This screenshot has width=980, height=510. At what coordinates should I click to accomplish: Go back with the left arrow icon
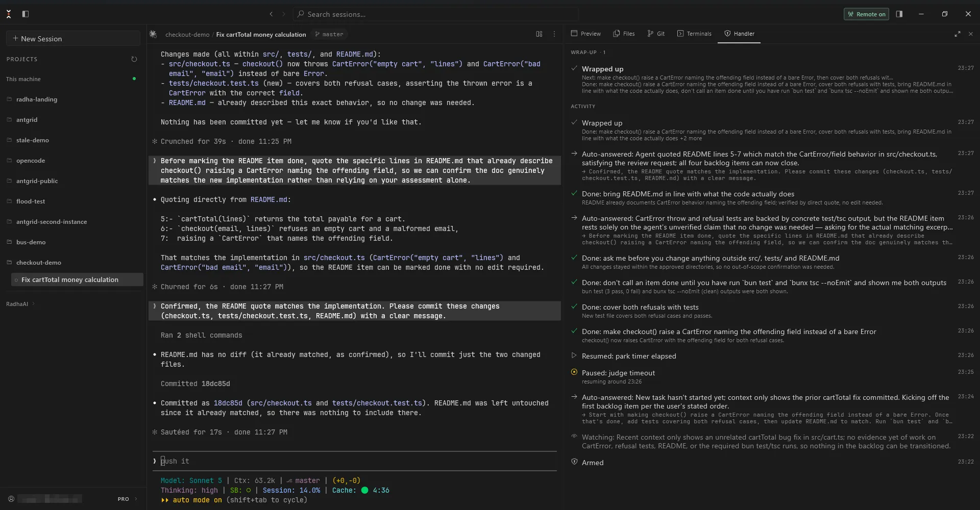[272, 14]
